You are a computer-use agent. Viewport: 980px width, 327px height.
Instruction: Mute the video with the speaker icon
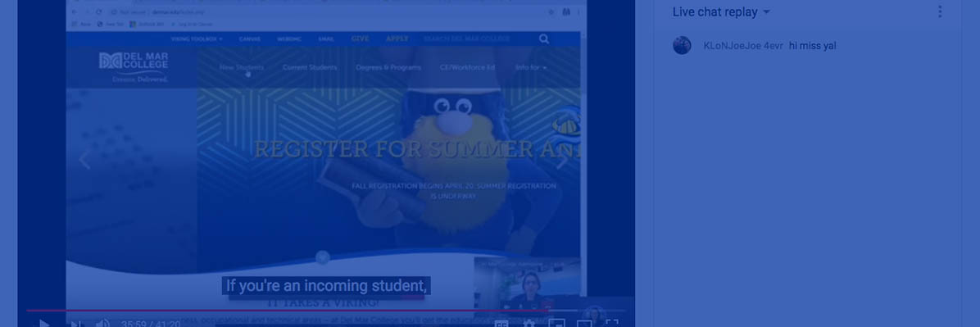(102, 323)
